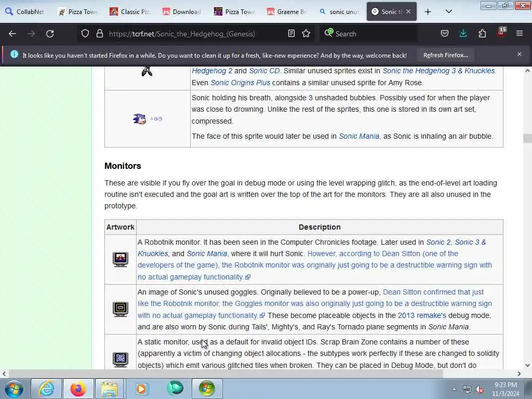This screenshot has width=532, height=399.
Task: Launch Internet Explorer from taskbar
Action: pyautogui.click(x=46, y=389)
